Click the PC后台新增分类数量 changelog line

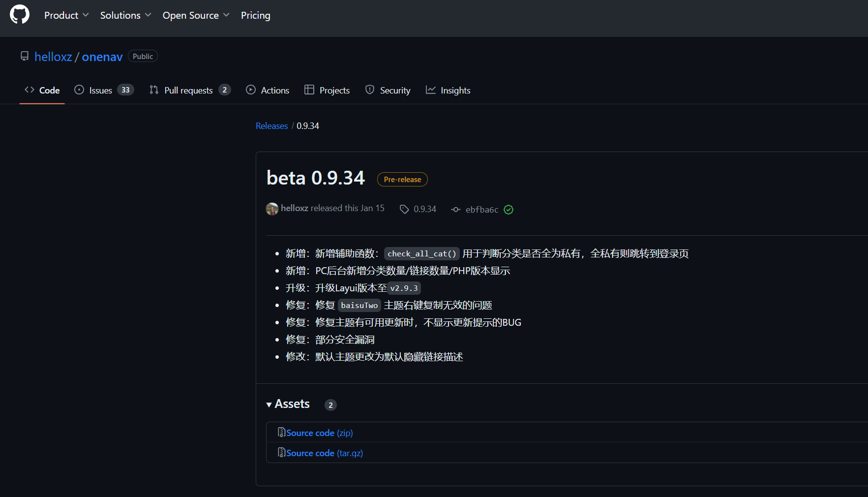point(398,271)
